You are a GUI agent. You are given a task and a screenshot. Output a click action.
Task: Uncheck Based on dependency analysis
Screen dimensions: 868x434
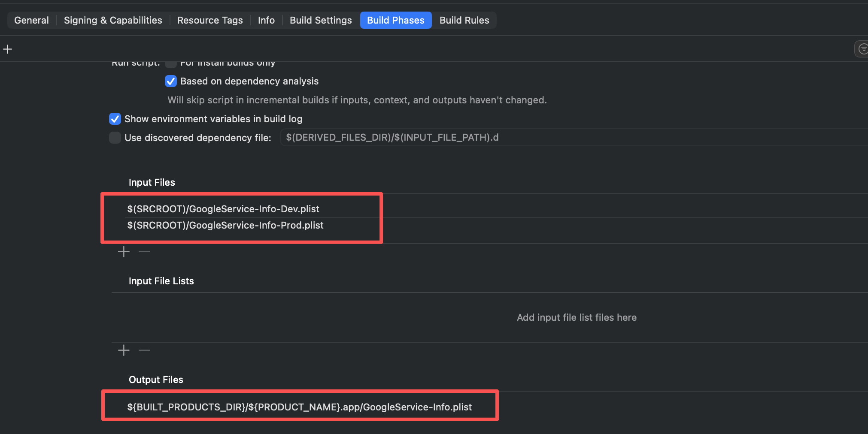coord(171,81)
